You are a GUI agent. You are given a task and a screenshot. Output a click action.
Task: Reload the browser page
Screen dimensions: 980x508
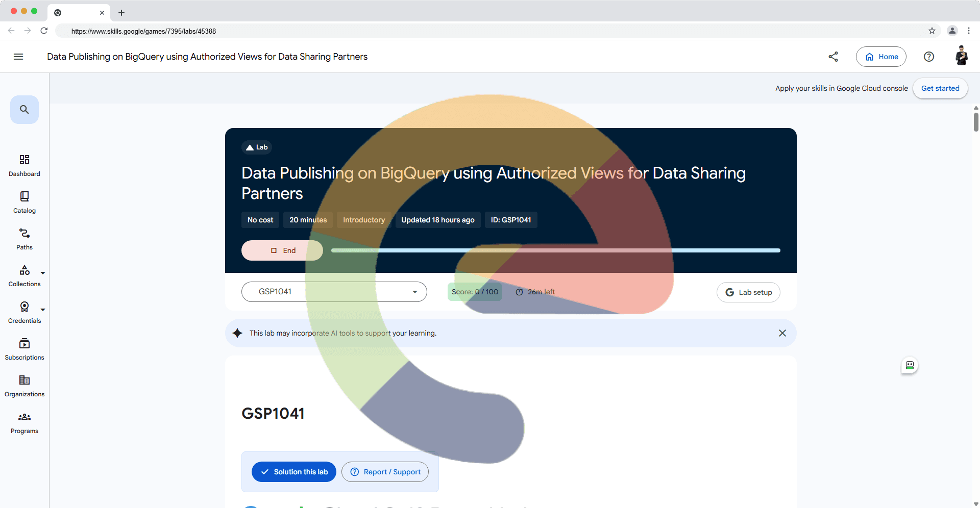click(x=44, y=31)
